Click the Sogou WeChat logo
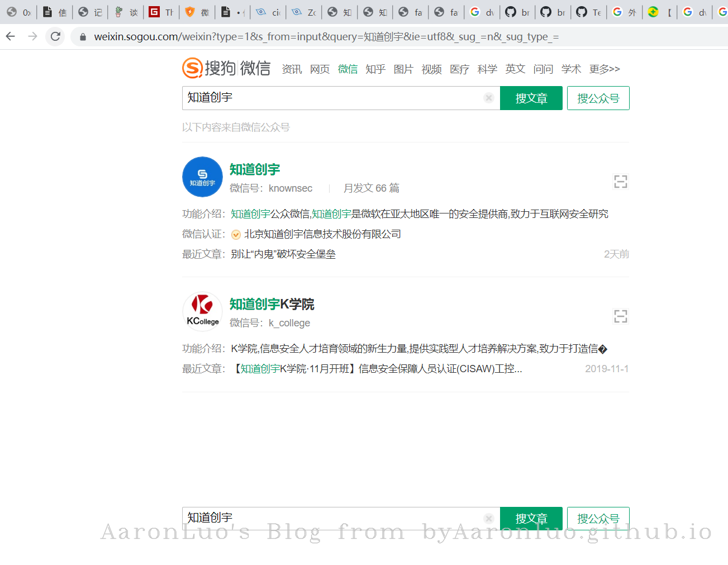Viewport: 728px width, 565px height. (x=226, y=68)
